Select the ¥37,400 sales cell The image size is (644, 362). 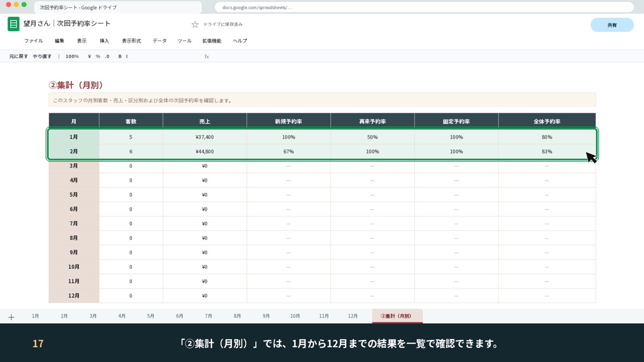tap(204, 137)
